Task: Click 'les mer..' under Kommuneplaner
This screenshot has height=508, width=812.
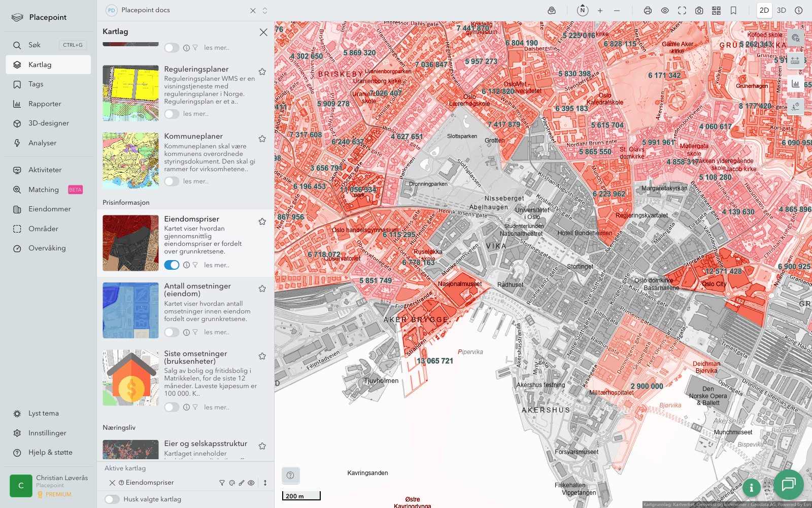Action: (195, 181)
